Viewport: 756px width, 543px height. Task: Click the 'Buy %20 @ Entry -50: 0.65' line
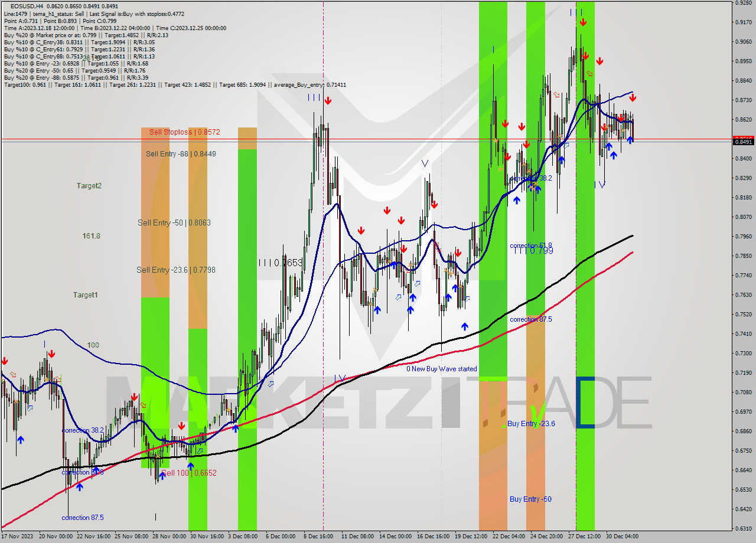pos(76,70)
